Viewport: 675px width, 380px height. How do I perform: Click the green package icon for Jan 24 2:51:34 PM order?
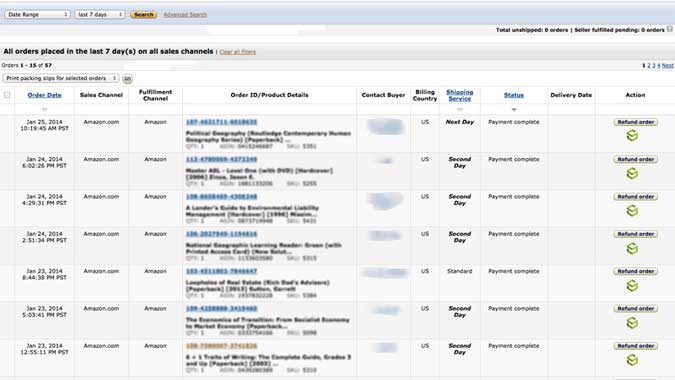pos(632,248)
